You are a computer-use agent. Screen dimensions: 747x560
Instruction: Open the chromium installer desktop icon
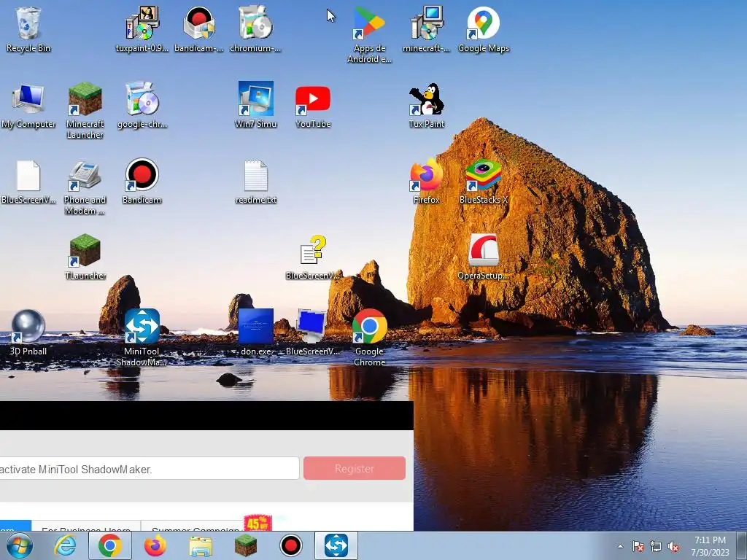click(x=256, y=28)
